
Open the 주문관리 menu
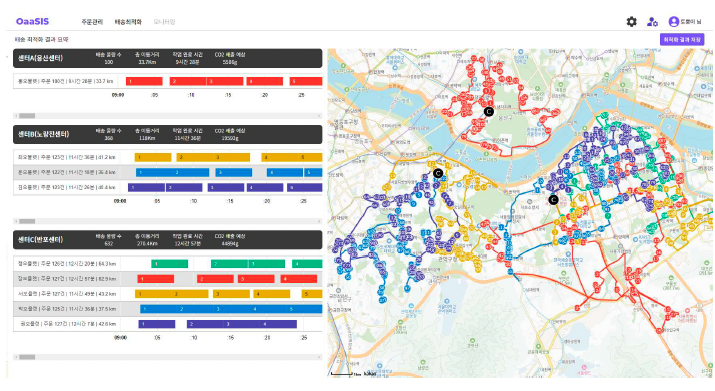click(x=92, y=21)
